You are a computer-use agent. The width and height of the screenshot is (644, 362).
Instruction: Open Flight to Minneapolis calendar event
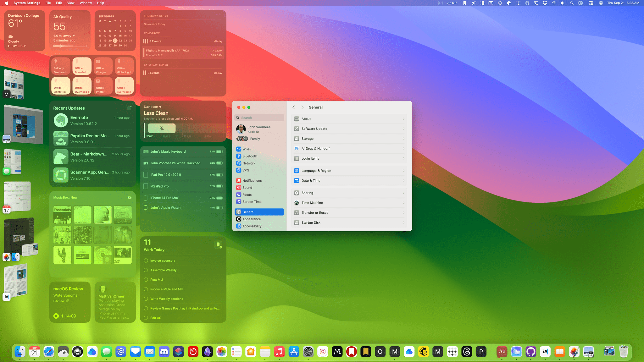[183, 53]
